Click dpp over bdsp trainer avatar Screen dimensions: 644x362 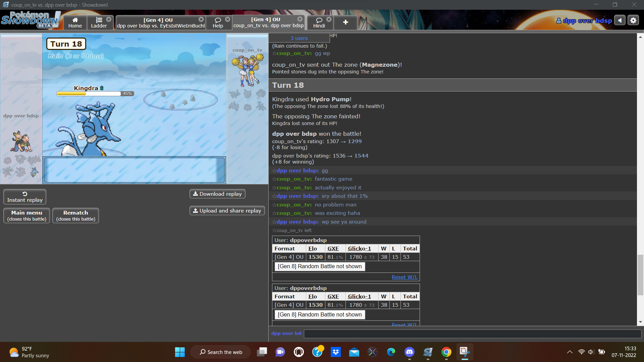tap(21, 142)
